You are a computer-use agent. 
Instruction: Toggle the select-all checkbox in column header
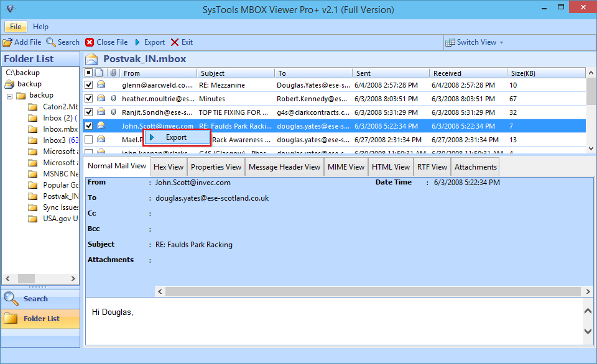tap(89, 72)
